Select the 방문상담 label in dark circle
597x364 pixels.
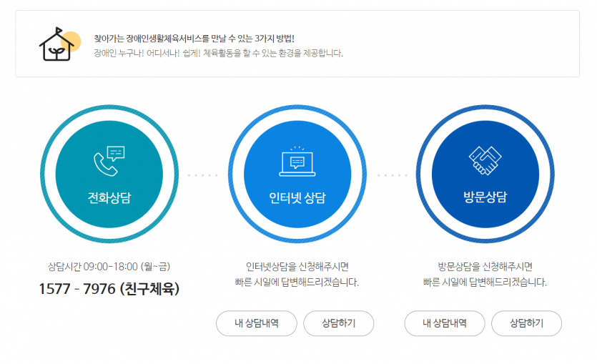click(485, 197)
